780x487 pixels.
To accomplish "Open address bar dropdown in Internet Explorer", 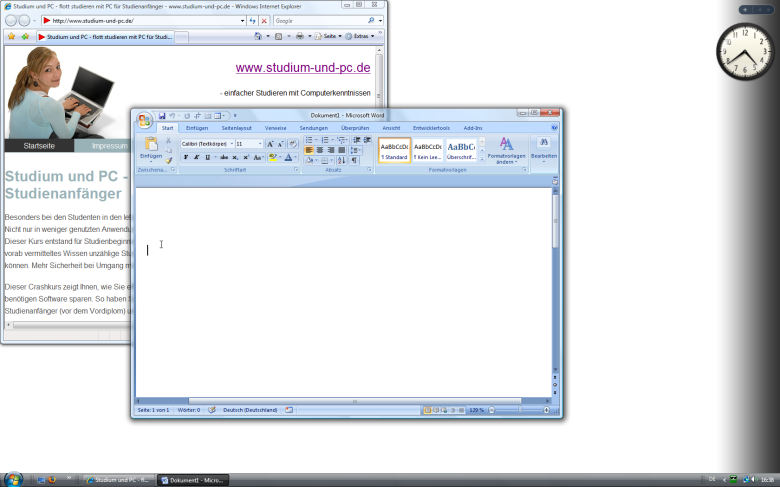I will [242, 20].
